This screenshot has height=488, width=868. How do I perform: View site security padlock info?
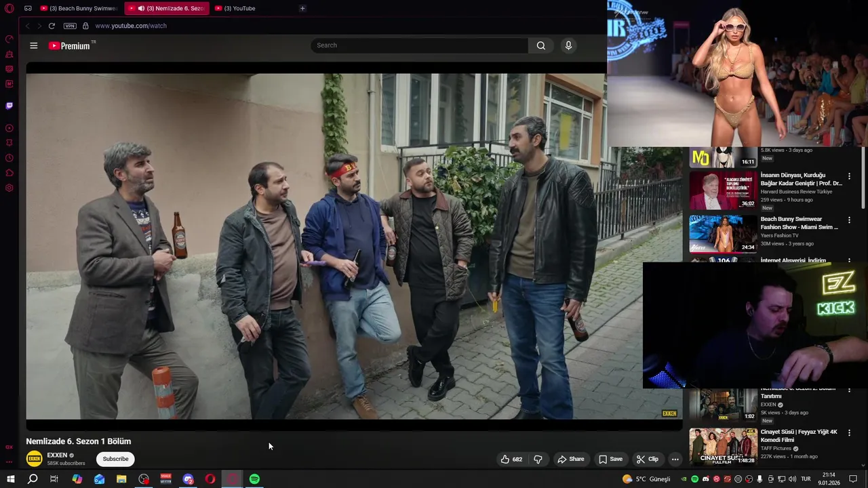click(x=85, y=26)
